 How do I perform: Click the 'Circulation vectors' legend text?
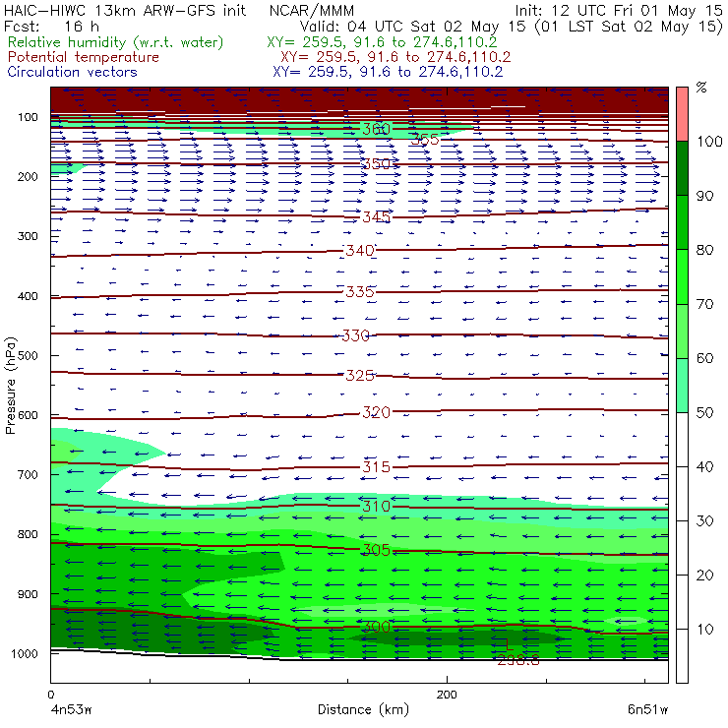tap(73, 72)
